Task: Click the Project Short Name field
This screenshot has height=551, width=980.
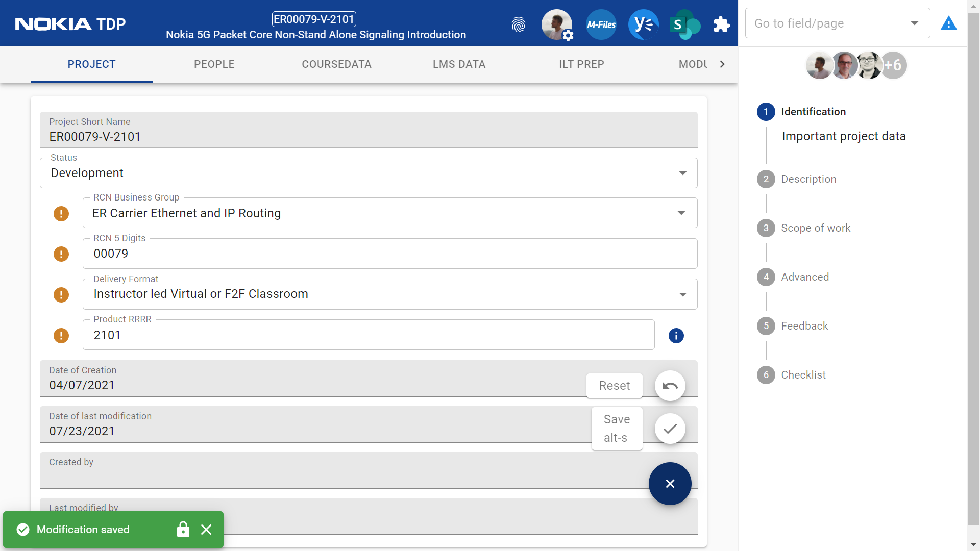Action: pyautogui.click(x=369, y=130)
